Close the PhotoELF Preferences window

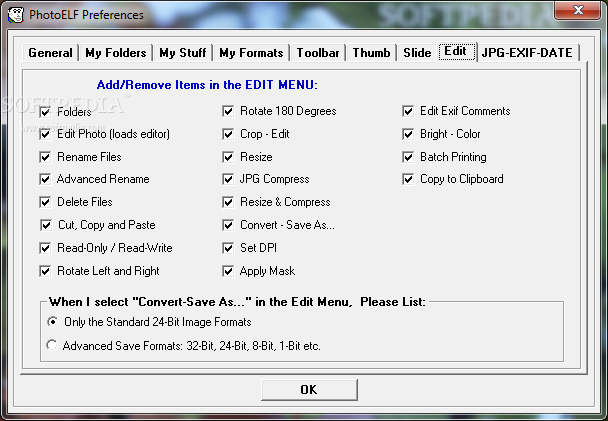[x=578, y=10]
